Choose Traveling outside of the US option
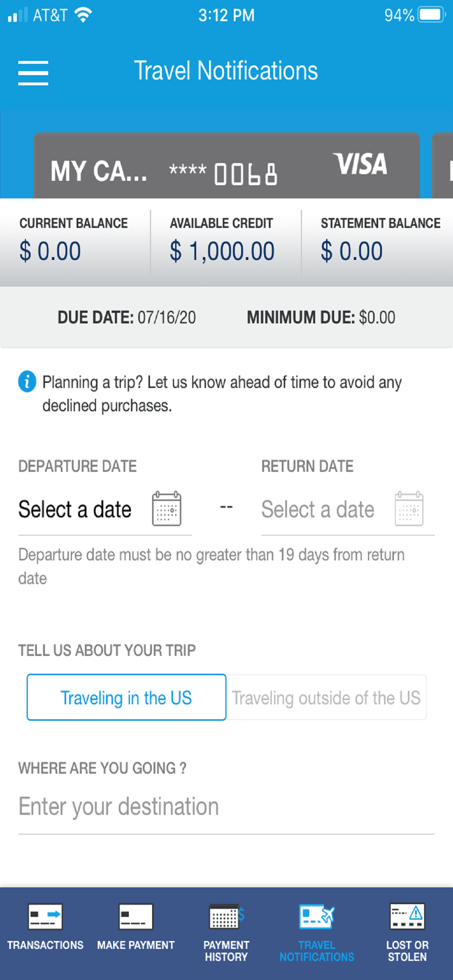453x980 pixels. click(x=327, y=697)
